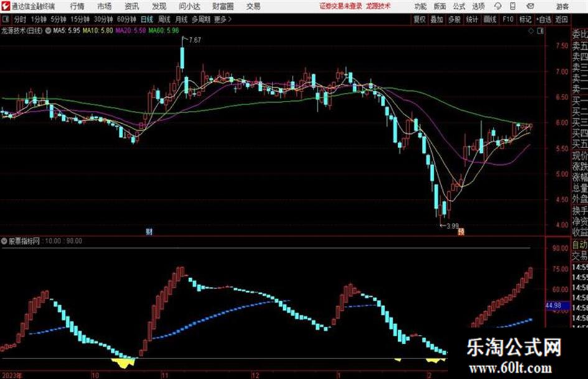This screenshot has width=588, height=379.
Task: Open the 发现 menu
Action: tap(159, 6)
